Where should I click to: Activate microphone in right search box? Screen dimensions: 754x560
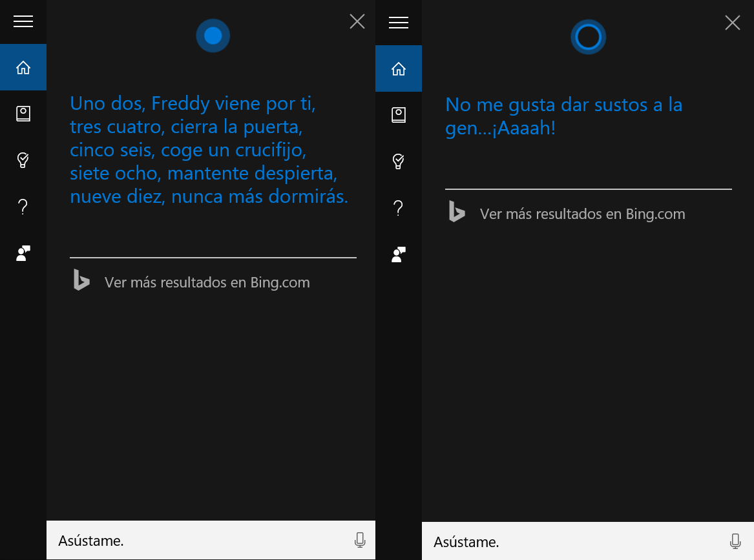click(x=735, y=542)
